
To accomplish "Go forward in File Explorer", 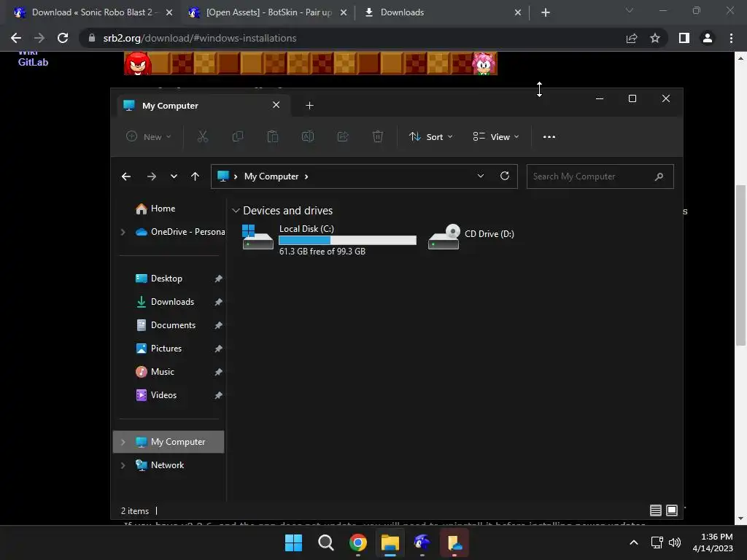I will [152, 176].
